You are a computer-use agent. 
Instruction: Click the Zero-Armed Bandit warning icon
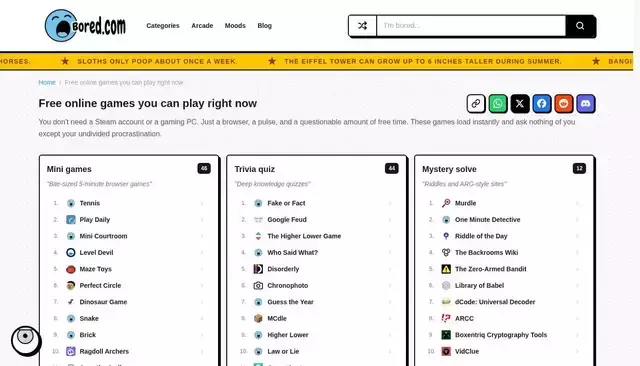[x=446, y=269]
